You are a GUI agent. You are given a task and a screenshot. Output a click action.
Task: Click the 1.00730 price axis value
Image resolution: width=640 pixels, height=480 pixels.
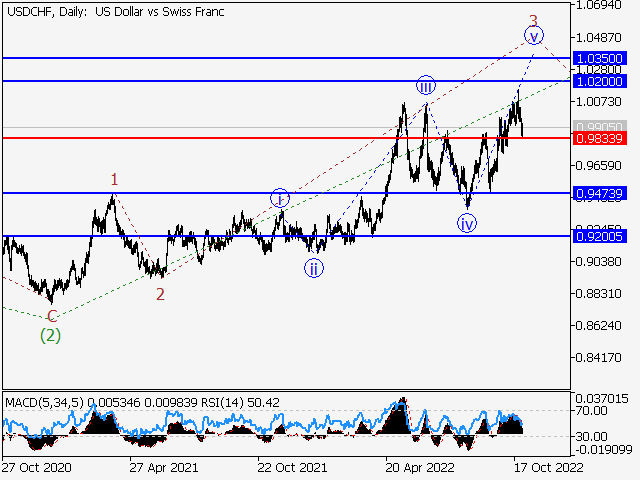pyautogui.click(x=598, y=102)
